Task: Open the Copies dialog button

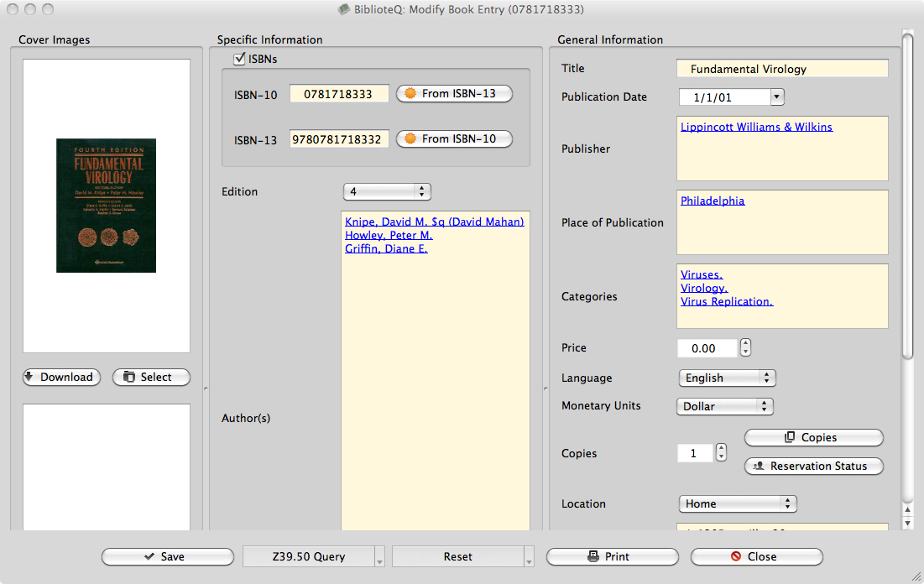Action: tap(813, 438)
